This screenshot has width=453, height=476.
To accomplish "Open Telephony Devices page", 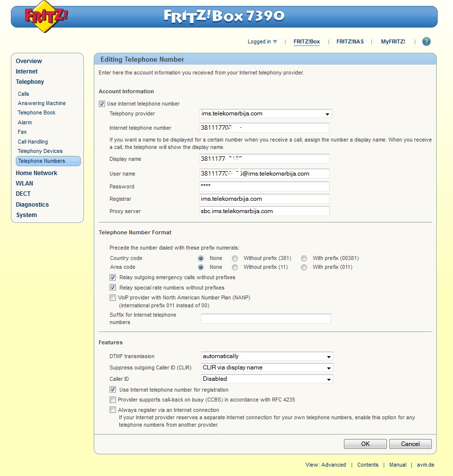I will point(40,151).
